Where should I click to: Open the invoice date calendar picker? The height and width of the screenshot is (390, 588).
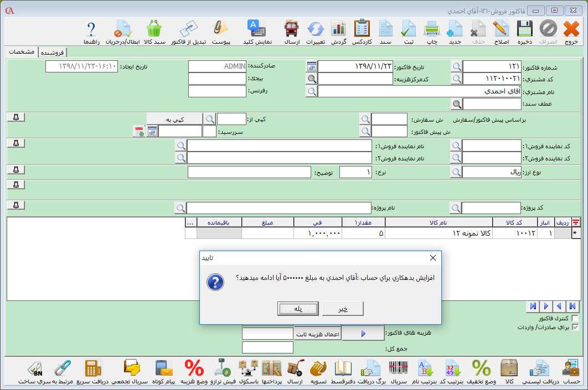tap(312, 66)
